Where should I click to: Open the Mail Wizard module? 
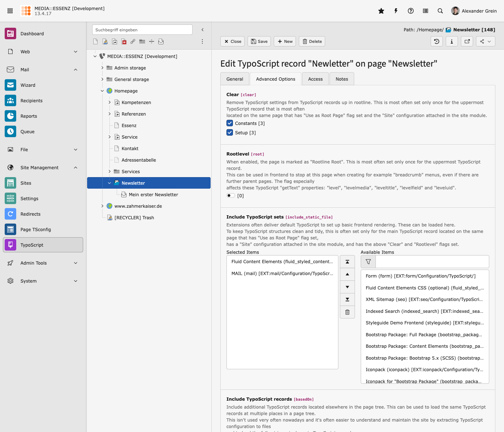click(43, 85)
